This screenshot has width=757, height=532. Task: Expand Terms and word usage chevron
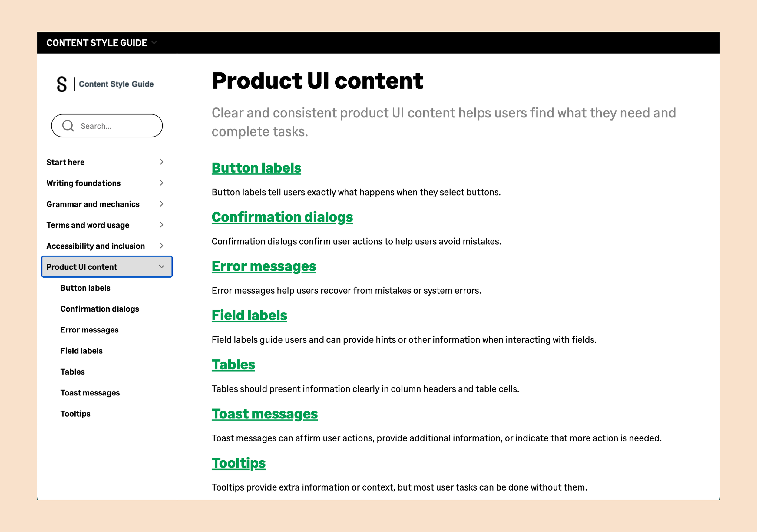[161, 225]
